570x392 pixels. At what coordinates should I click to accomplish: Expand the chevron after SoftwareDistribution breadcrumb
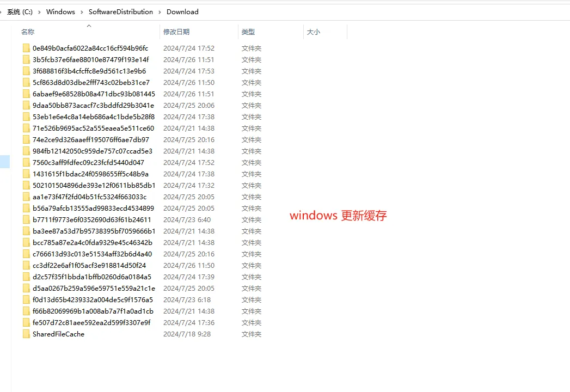(161, 11)
